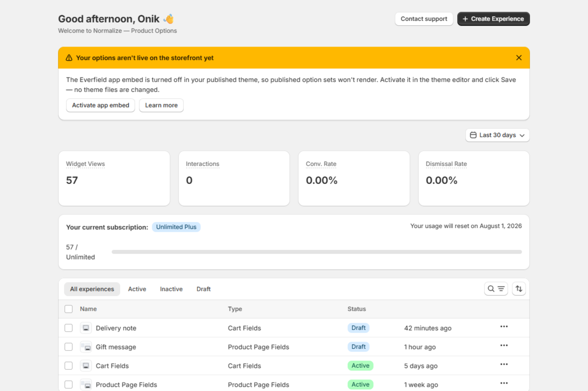Click Active status badge for Product Page Fields

361,385
